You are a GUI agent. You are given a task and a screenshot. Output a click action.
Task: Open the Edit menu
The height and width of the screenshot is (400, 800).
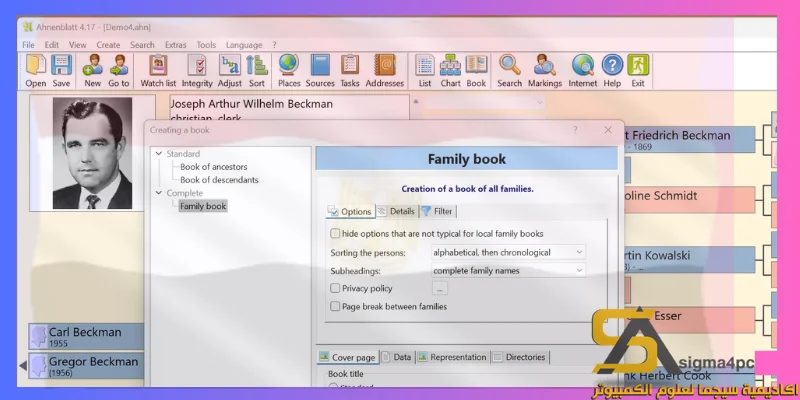click(52, 45)
